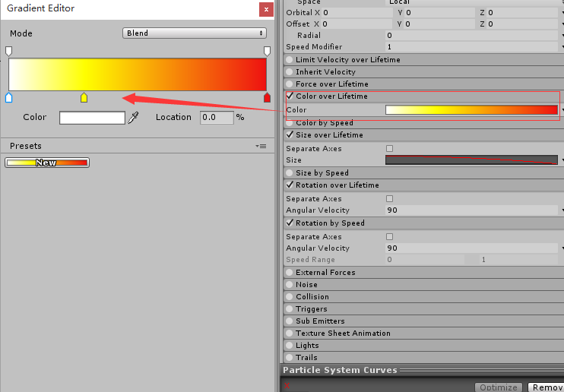The height and width of the screenshot is (392, 564).
Task: Click the gradient preview bar in editor
Action: click(x=138, y=74)
